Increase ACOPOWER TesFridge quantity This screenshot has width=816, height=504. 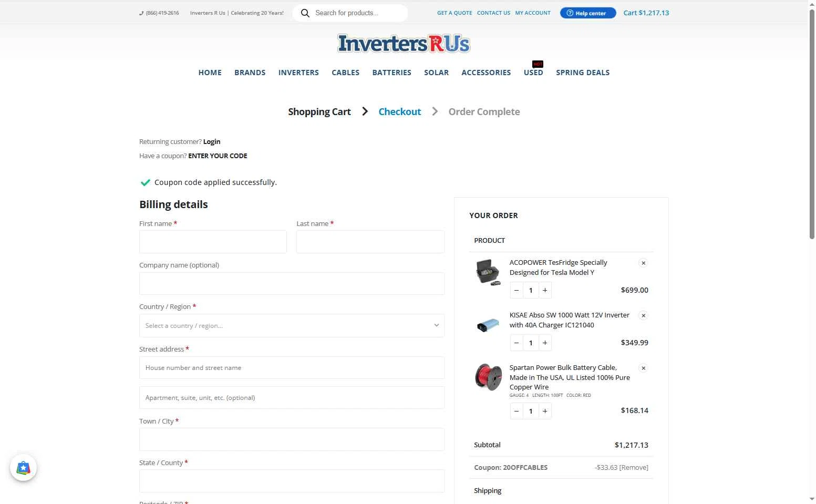coord(545,290)
